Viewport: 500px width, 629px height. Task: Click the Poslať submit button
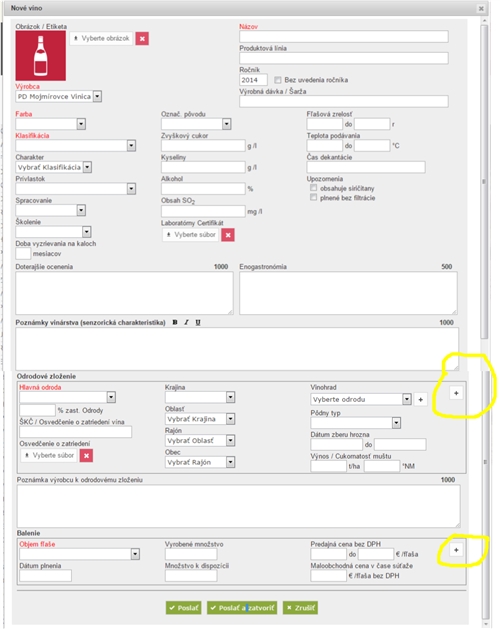(x=183, y=608)
